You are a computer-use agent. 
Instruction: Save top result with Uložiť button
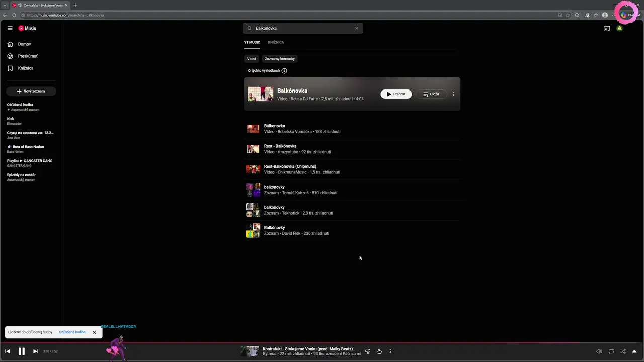pyautogui.click(x=431, y=94)
